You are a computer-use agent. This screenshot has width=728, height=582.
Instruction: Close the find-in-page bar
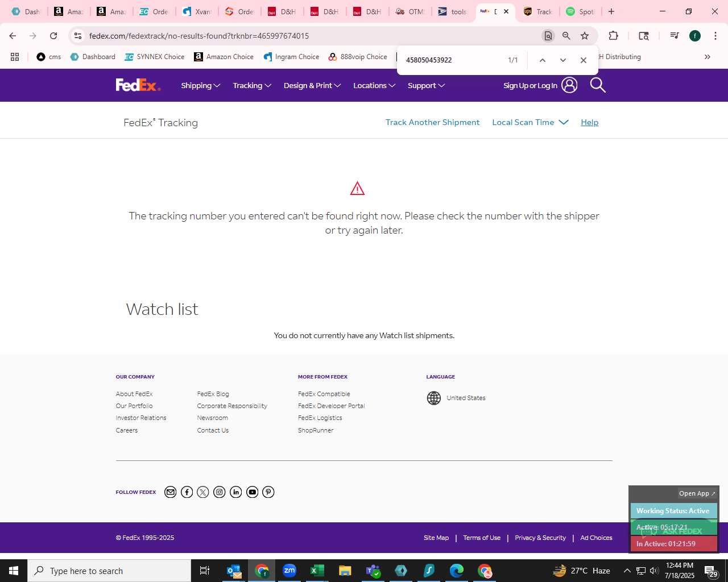click(584, 60)
